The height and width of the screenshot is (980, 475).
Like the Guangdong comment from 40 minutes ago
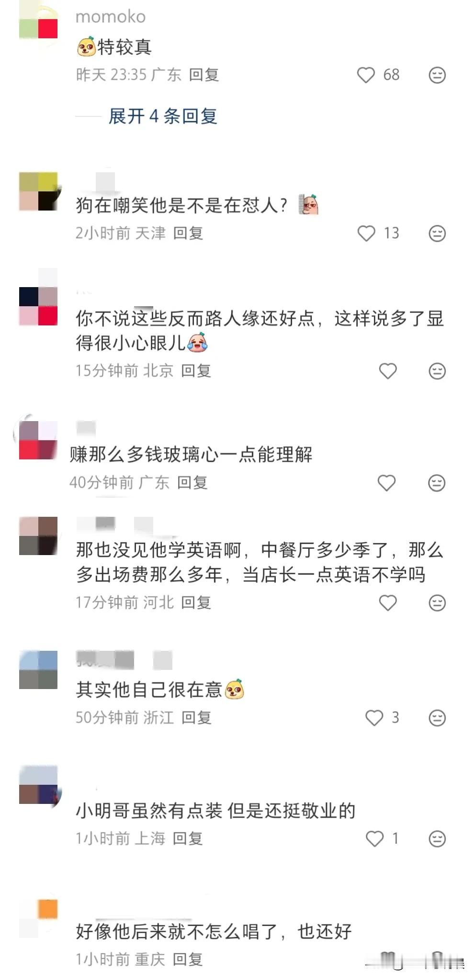[386, 483]
